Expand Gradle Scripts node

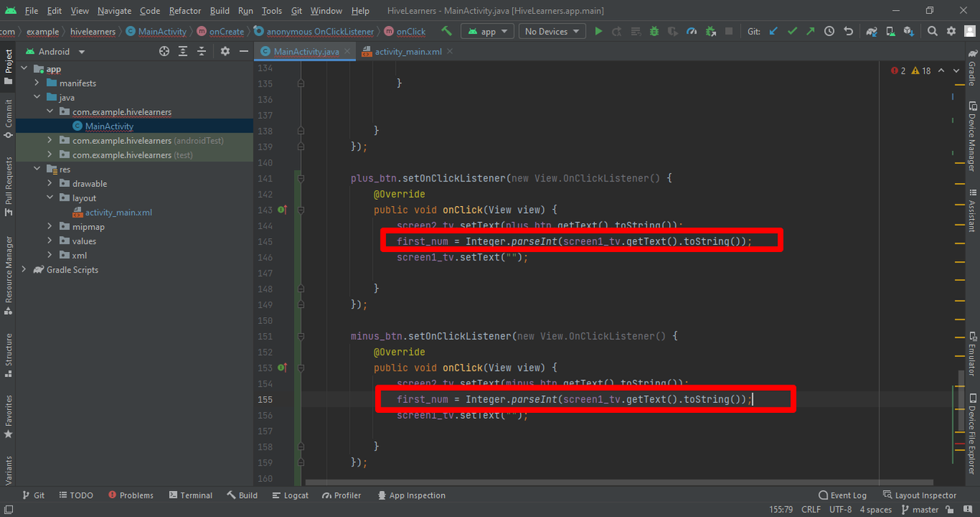[24, 270]
